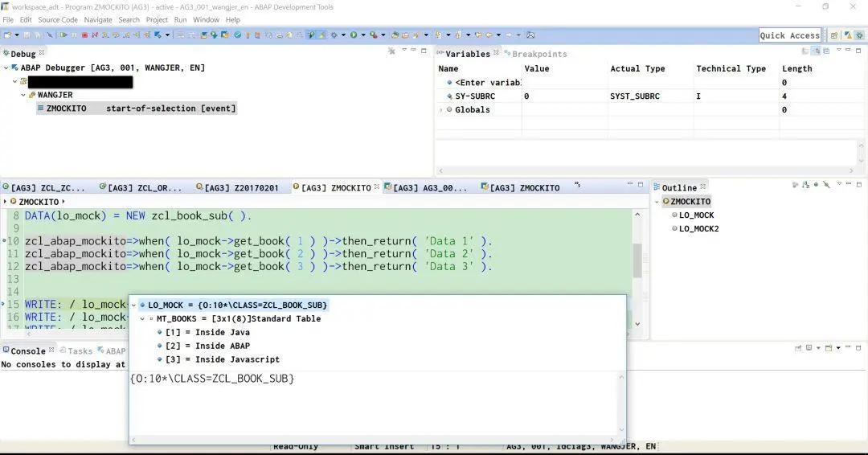The width and height of the screenshot is (868, 455).
Task: Click the Open Perspective icon
Action: (x=834, y=35)
